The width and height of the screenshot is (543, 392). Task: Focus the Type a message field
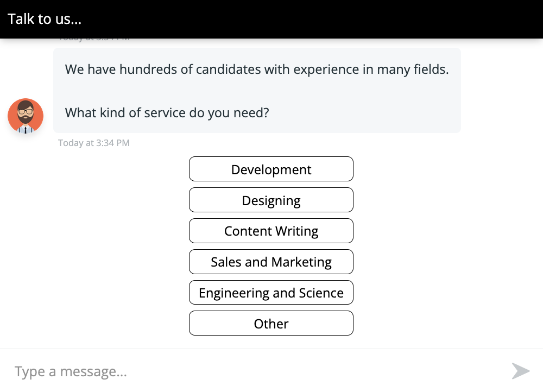(256, 371)
